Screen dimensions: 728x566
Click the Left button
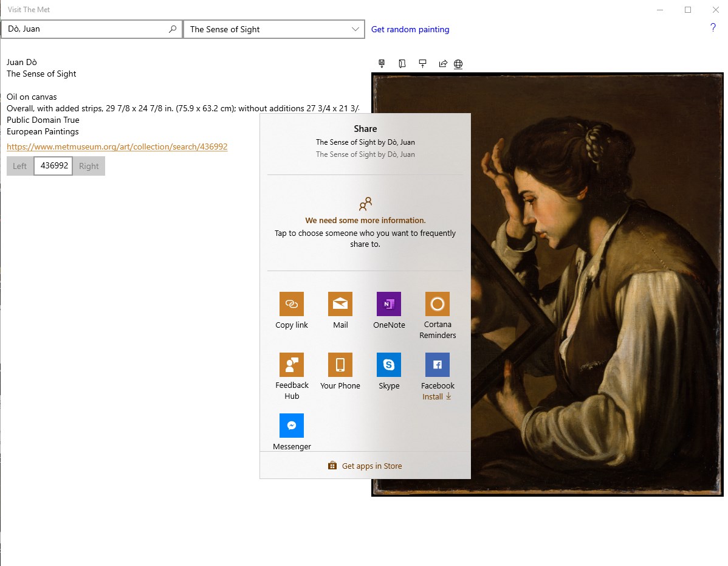tap(20, 166)
